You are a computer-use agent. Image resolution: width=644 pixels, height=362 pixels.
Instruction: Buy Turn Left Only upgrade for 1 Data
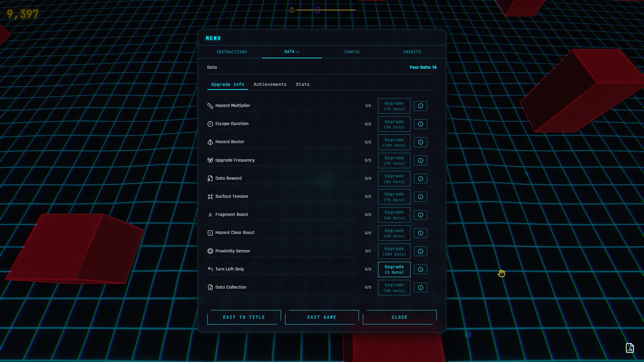pos(394,269)
